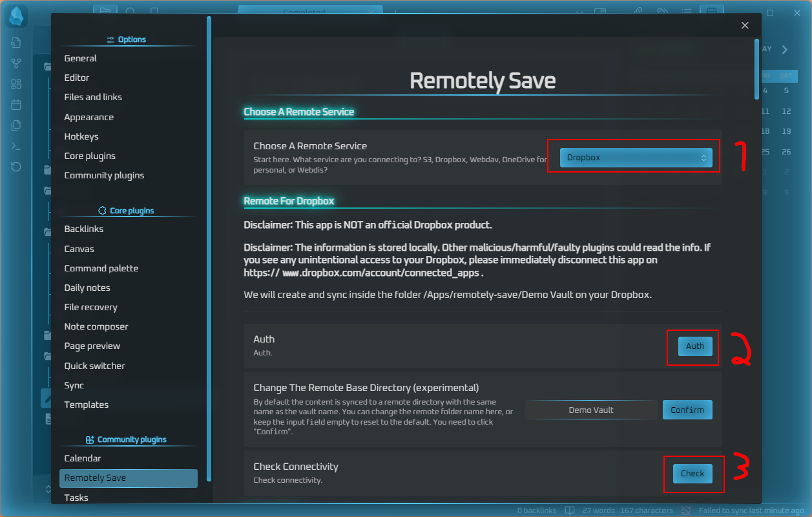Viewport: 812px width, 517px height.
Task: Create new canvas via four-squares ribbon icon
Action: tap(16, 84)
